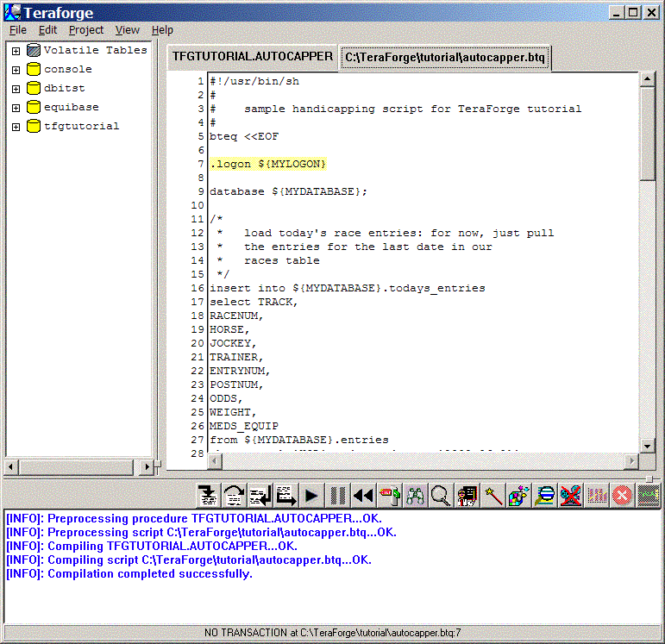The width and height of the screenshot is (665, 644).
Task: Select the tfgtutorial database cylinder icon
Action: click(x=34, y=127)
